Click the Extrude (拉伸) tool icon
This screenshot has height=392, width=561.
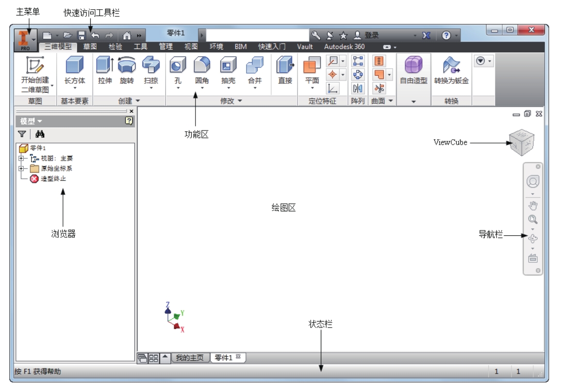coord(105,65)
